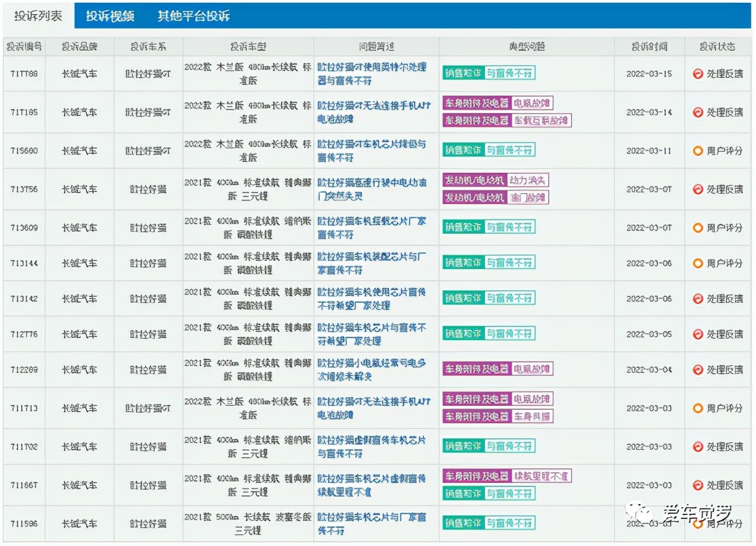This screenshot has width=756, height=546.
Task: Click red status icon in row 712269
Action: [x=698, y=370]
